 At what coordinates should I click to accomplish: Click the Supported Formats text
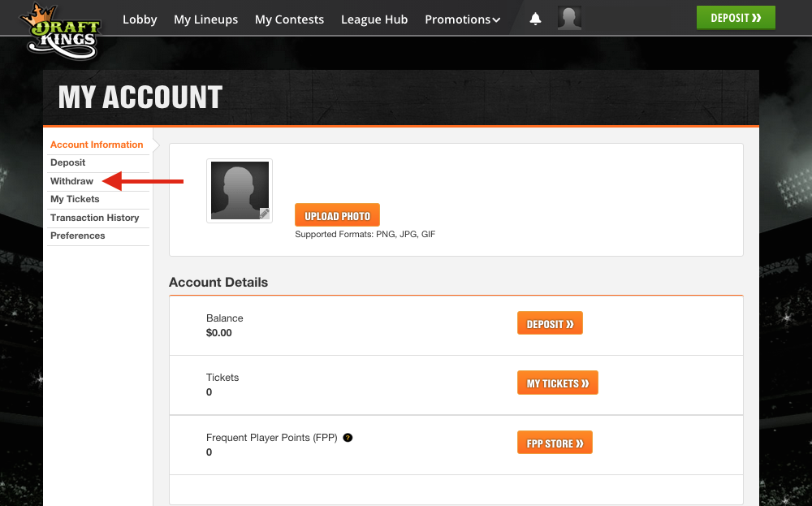click(x=365, y=234)
